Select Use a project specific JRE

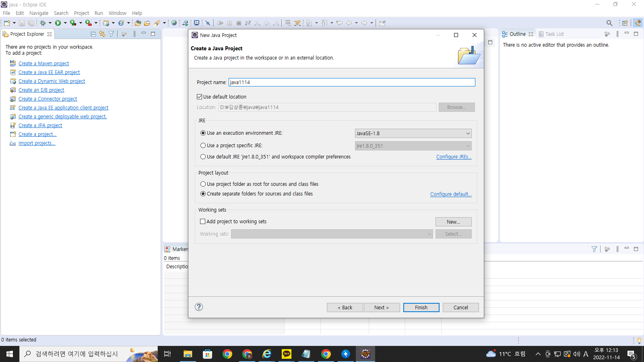203,146
